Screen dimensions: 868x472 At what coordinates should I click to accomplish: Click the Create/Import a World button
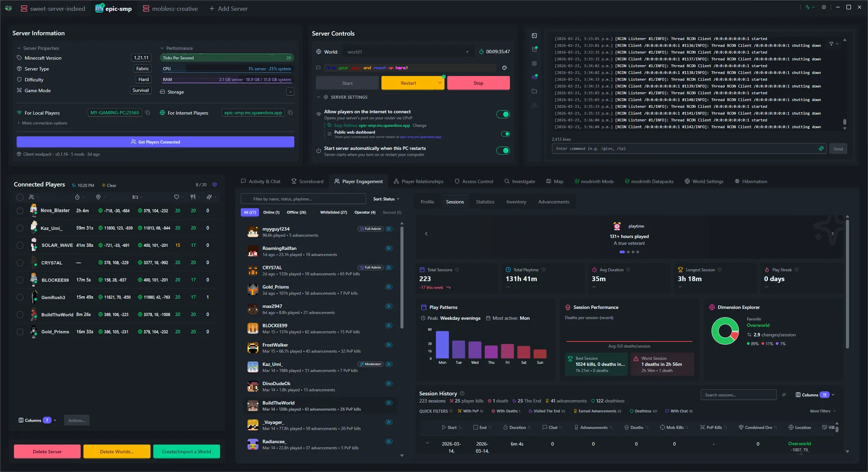click(x=186, y=451)
